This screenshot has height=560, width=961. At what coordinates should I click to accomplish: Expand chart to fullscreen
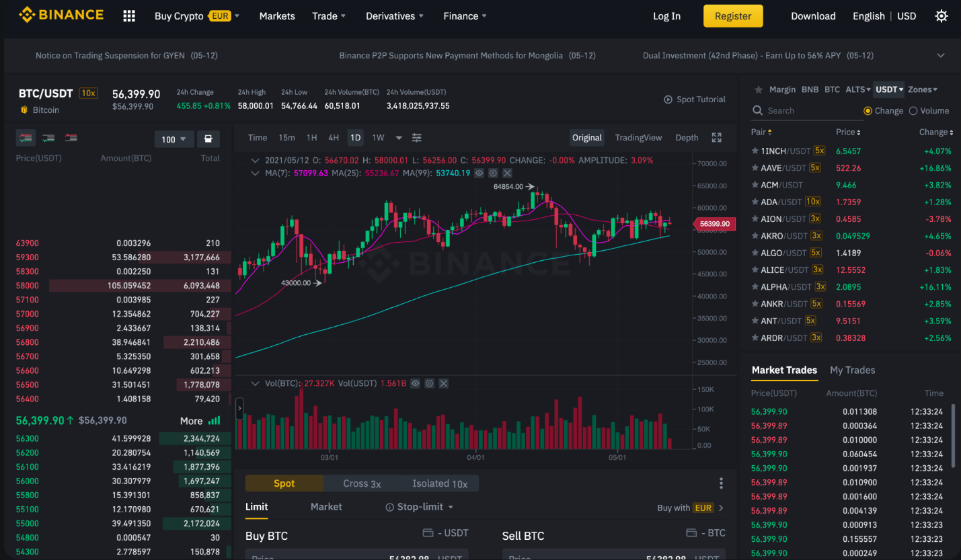pos(717,138)
